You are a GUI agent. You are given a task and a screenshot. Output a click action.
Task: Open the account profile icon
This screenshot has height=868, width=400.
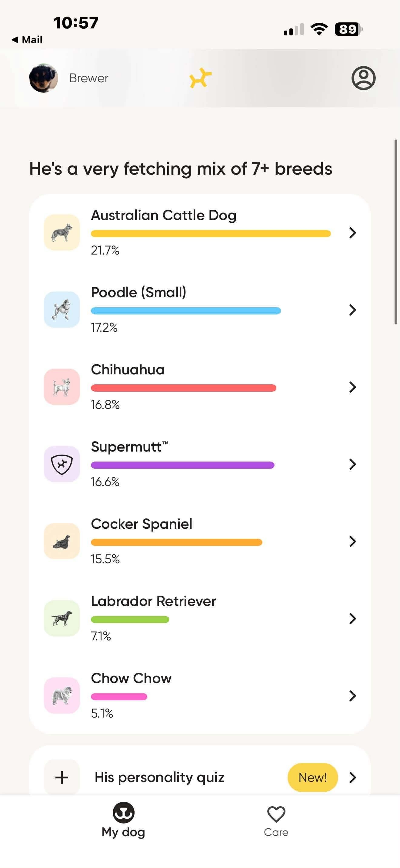(363, 78)
